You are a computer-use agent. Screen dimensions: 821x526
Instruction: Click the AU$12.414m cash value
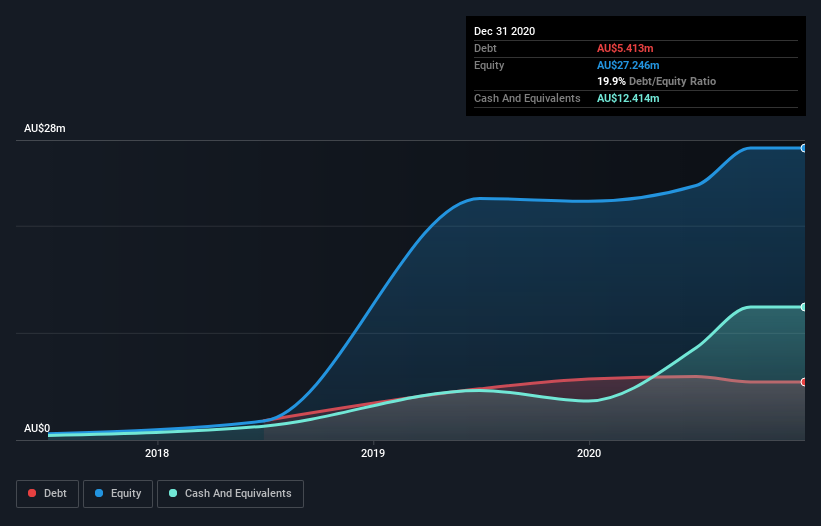coord(628,98)
